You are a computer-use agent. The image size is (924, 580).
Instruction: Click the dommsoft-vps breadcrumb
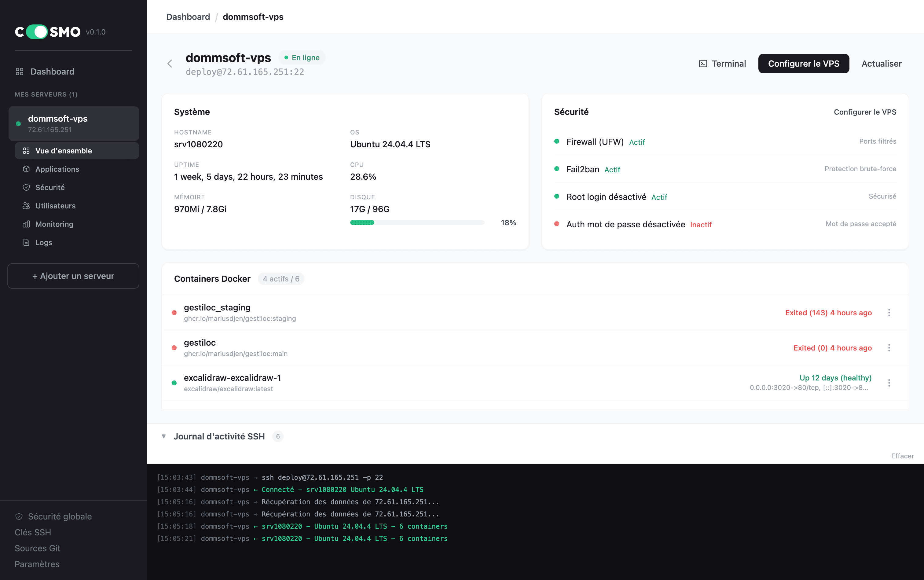[253, 17]
